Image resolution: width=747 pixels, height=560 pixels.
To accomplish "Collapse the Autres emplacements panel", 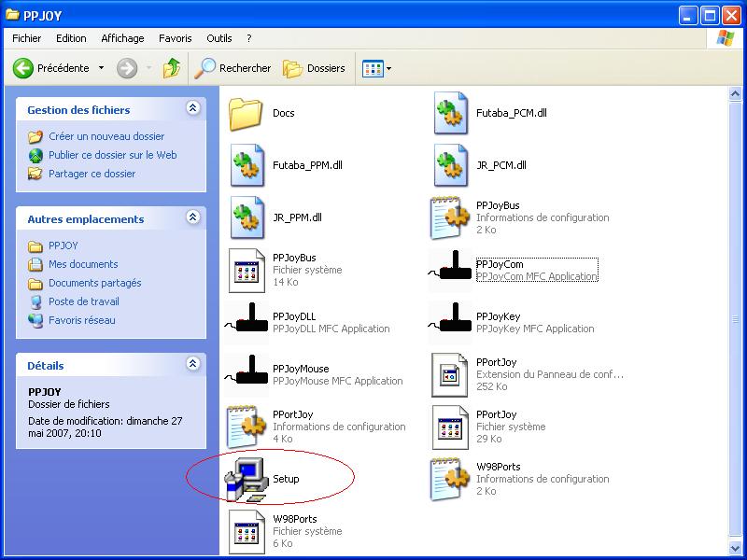I will pos(192,217).
